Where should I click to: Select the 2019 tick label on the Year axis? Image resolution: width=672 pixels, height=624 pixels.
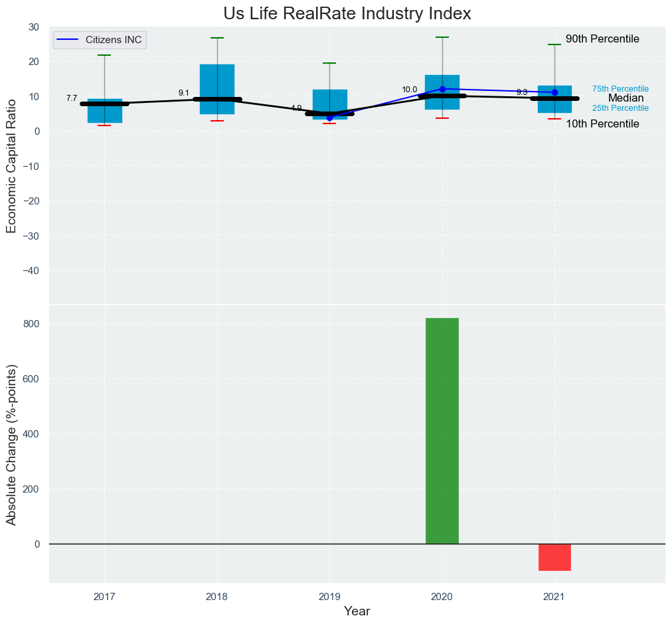click(x=329, y=597)
